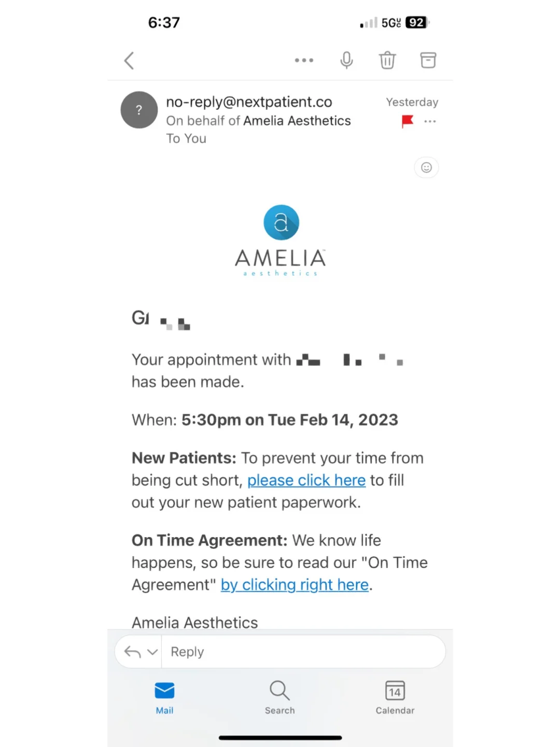Viewport: 560px width, 747px height.
Task: Expand reply options chevron next to reply arrow
Action: pyautogui.click(x=152, y=652)
